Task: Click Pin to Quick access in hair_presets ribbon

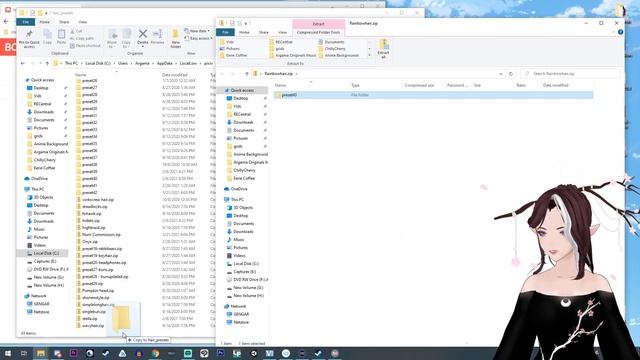Action: click(x=29, y=38)
